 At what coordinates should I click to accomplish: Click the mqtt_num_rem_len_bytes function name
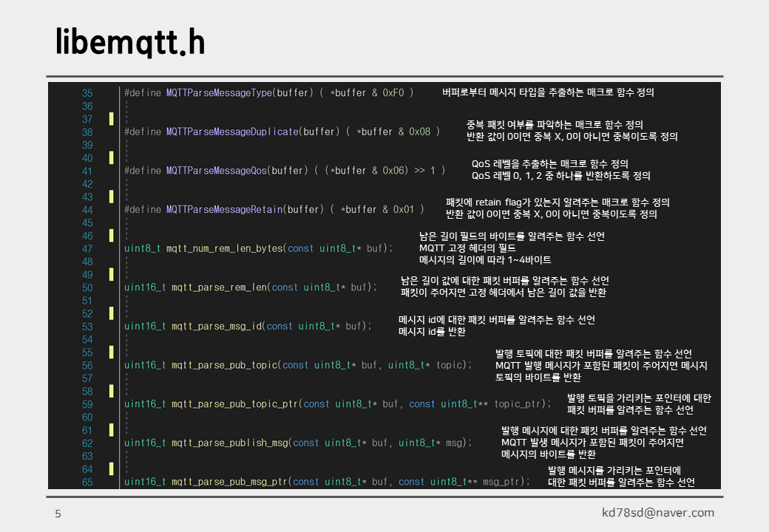point(224,248)
